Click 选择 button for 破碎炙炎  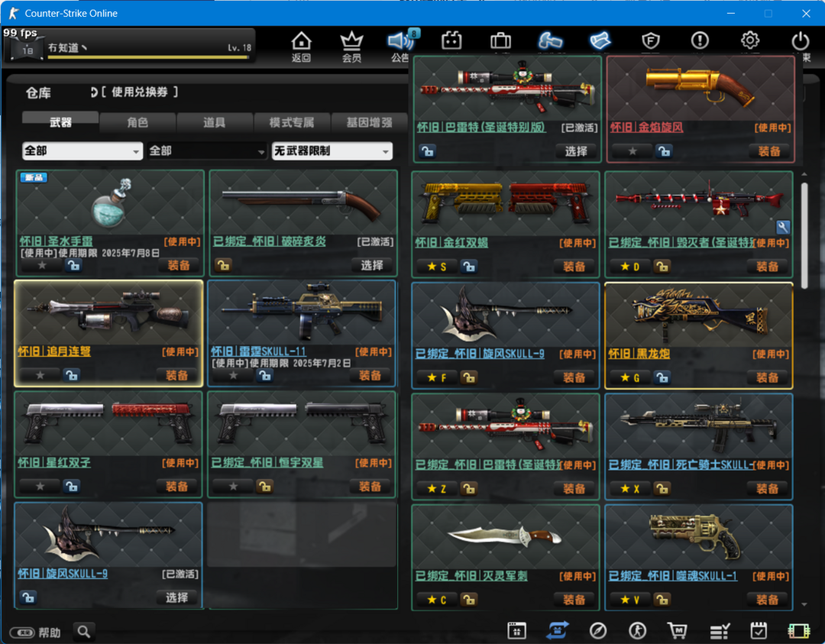(372, 266)
